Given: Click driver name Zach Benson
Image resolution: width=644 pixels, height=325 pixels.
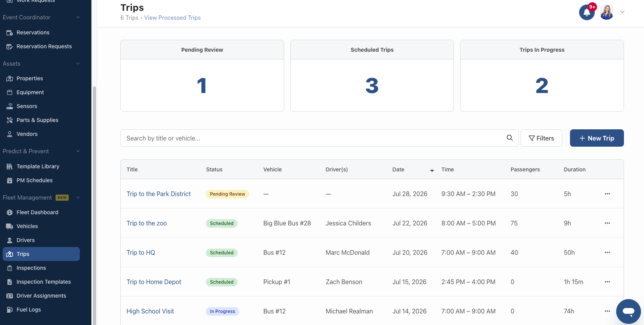Looking at the screenshot, I should [344, 282].
